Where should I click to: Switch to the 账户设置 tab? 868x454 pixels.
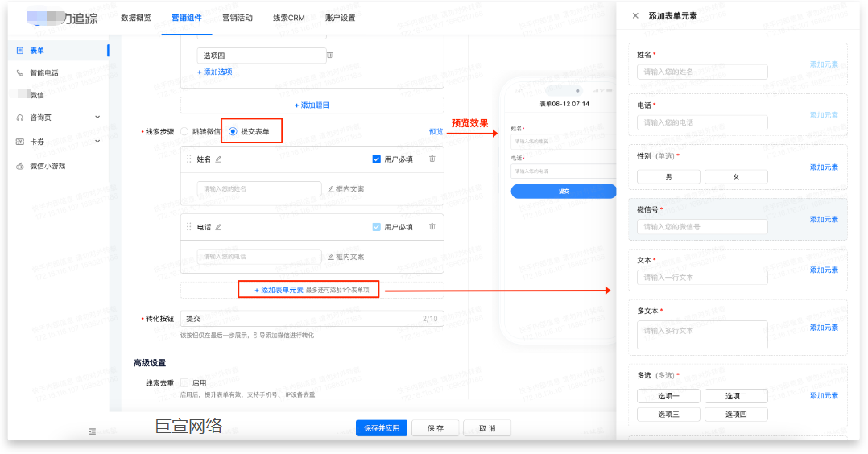[x=341, y=18]
